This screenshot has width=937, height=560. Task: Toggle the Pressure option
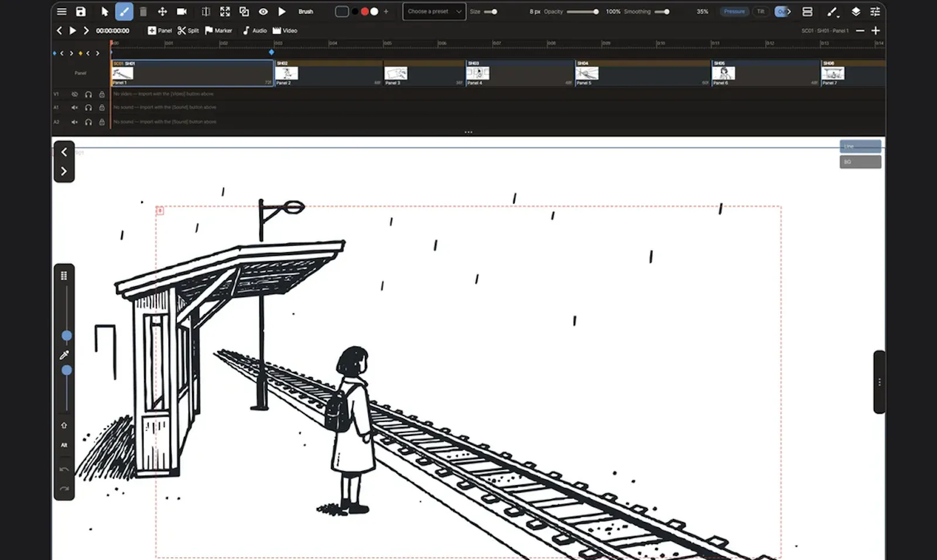point(734,11)
